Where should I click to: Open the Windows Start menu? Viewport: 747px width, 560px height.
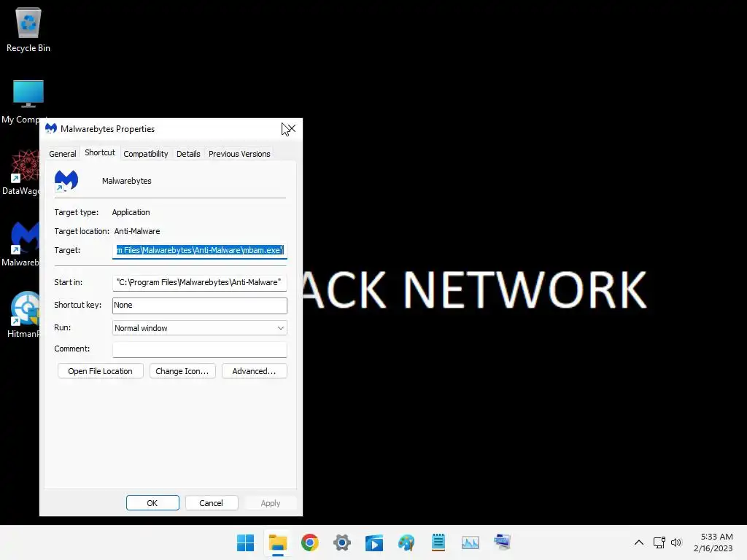coord(245,542)
